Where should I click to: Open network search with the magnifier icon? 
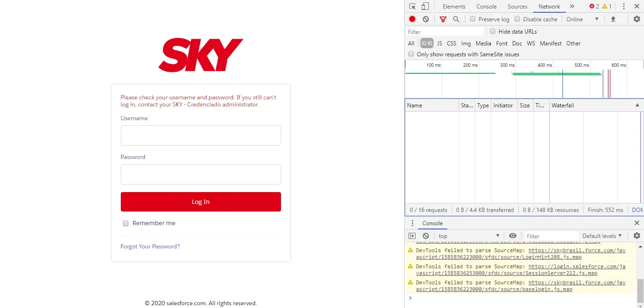(x=456, y=19)
